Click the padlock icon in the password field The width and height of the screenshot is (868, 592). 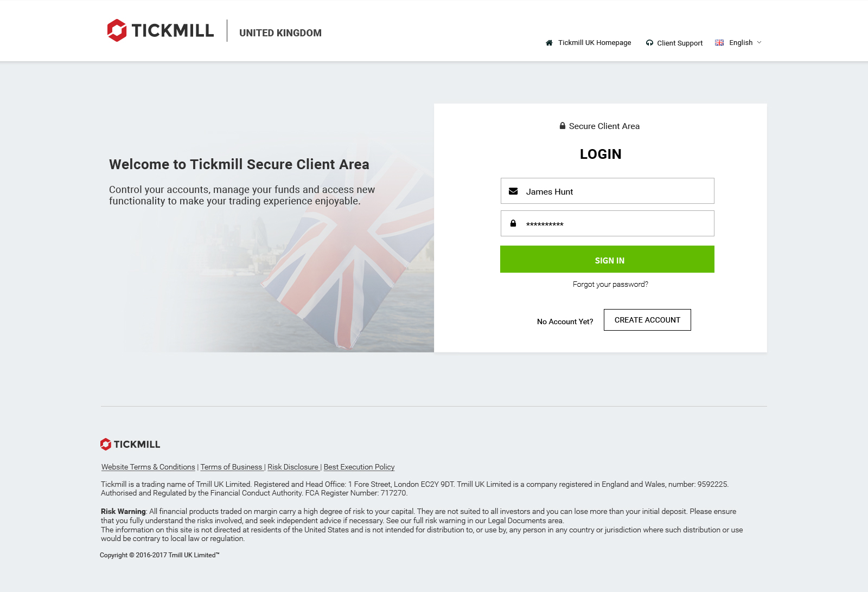pos(513,223)
